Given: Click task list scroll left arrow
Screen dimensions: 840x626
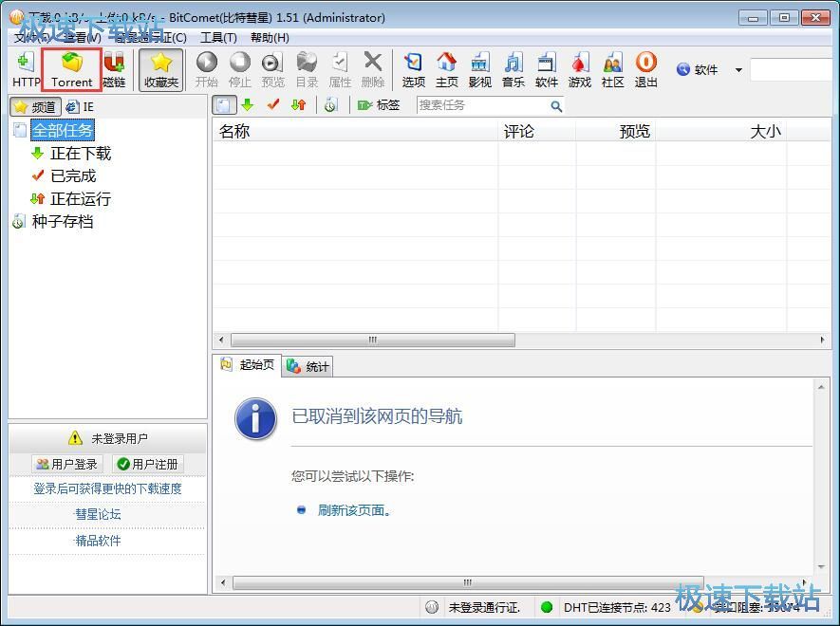Looking at the screenshot, I should coord(221,340).
